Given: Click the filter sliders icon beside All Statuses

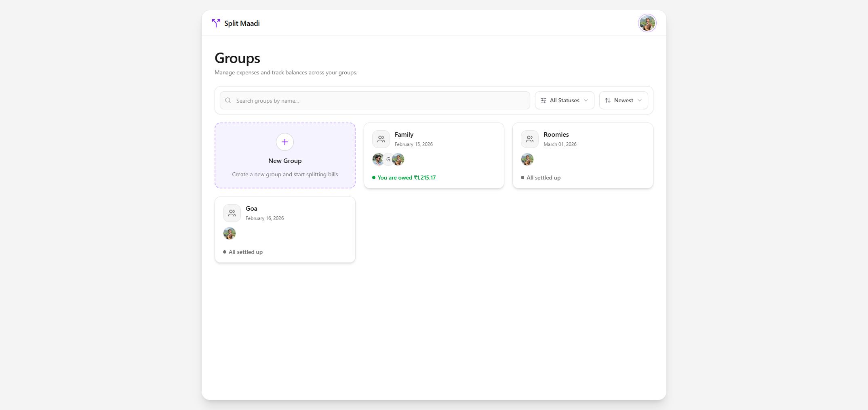Looking at the screenshot, I should 544,100.
